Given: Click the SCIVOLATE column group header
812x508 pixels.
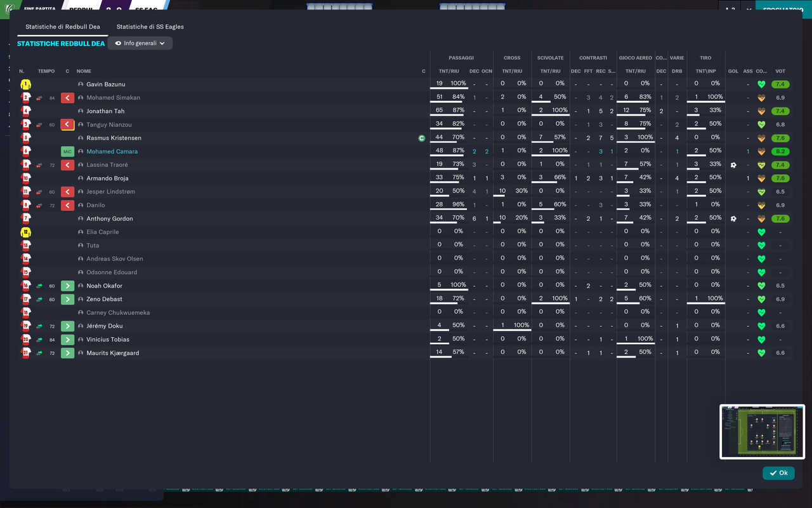Looking at the screenshot, I should [x=550, y=58].
